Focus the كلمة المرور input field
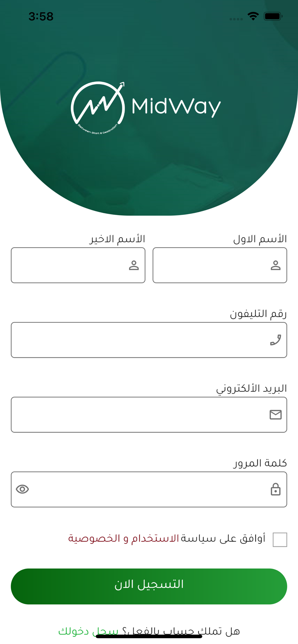This screenshot has height=644, width=298. click(149, 489)
